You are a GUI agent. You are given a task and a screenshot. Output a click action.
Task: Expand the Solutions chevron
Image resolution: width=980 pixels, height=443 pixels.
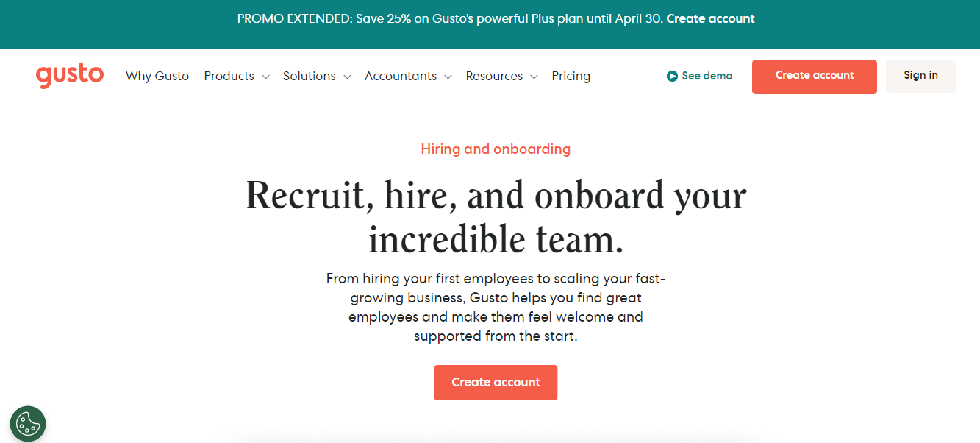[x=347, y=77]
